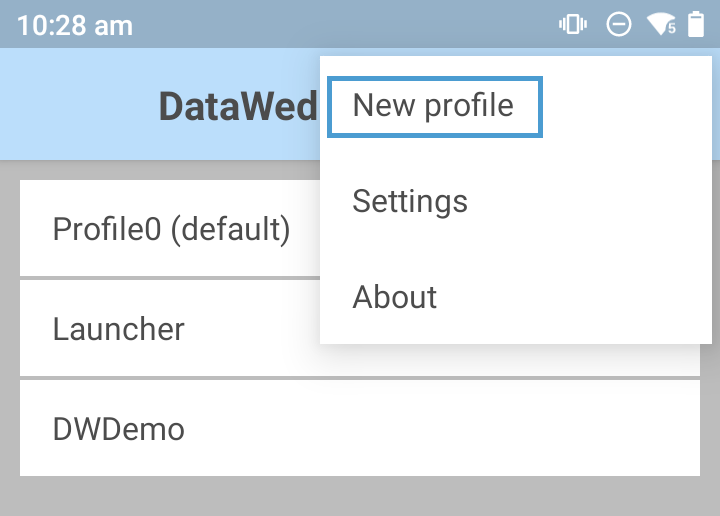
Task: Tap the 10:28 am clock
Action: [x=75, y=25]
